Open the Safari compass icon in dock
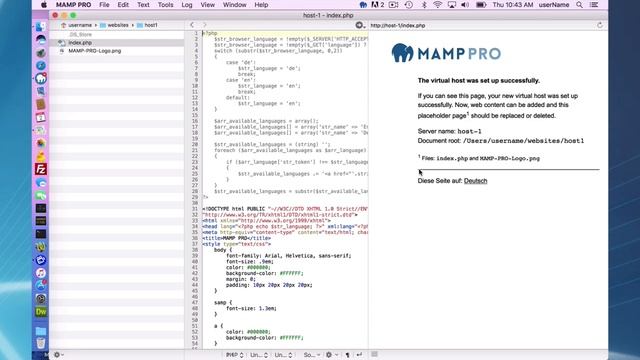 [40, 65]
